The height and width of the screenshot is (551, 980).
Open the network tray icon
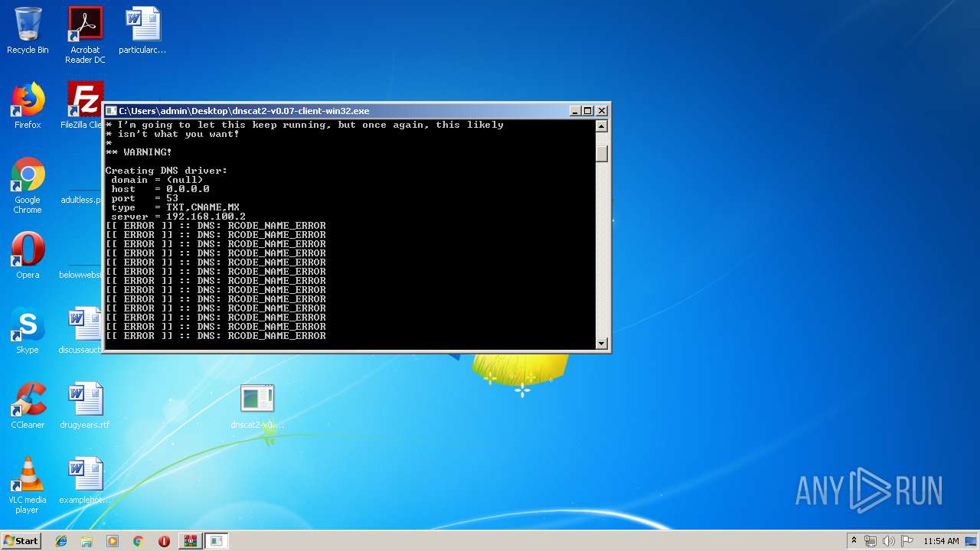click(871, 541)
